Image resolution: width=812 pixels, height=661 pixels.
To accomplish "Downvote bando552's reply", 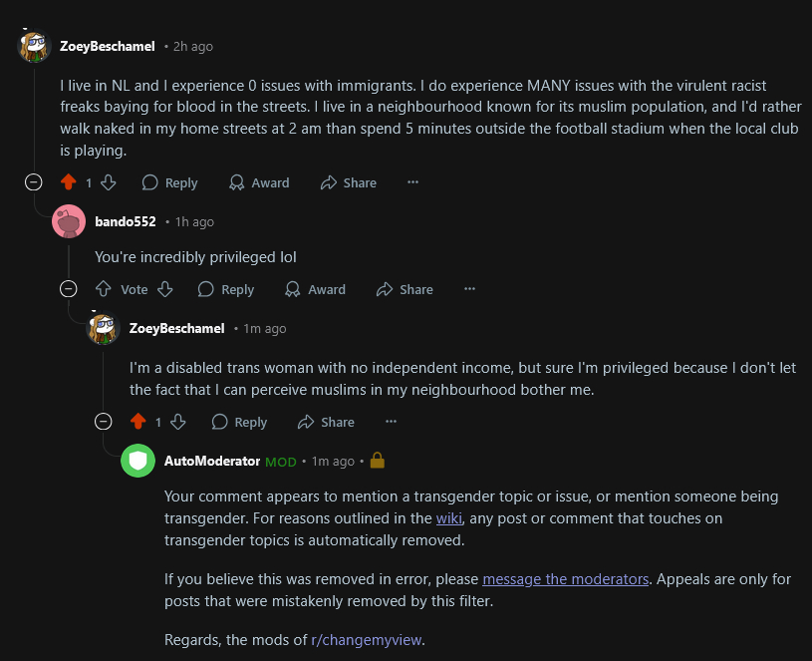I will coord(165,289).
